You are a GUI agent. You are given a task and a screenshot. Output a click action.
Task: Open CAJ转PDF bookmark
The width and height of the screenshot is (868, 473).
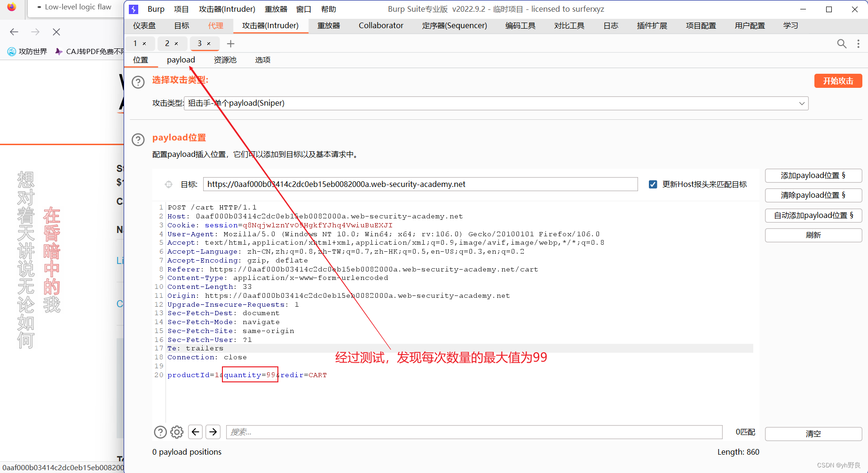point(89,52)
